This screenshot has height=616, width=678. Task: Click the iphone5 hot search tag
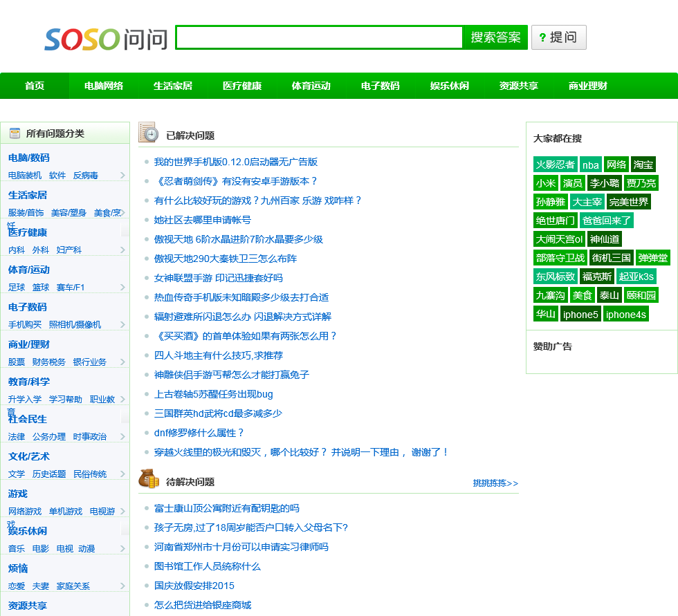[x=580, y=314]
